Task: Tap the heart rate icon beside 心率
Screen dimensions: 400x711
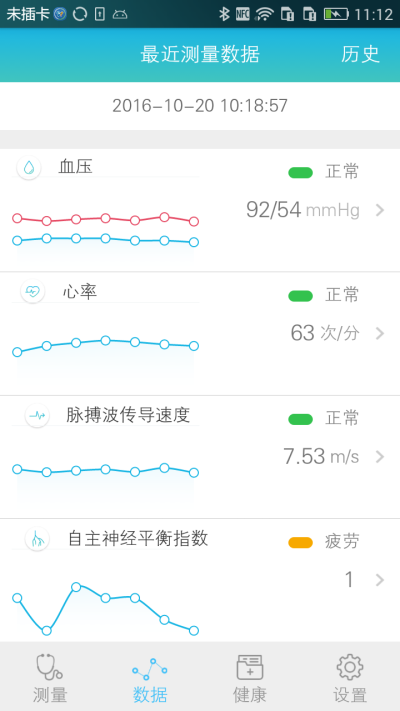Action: 33,291
